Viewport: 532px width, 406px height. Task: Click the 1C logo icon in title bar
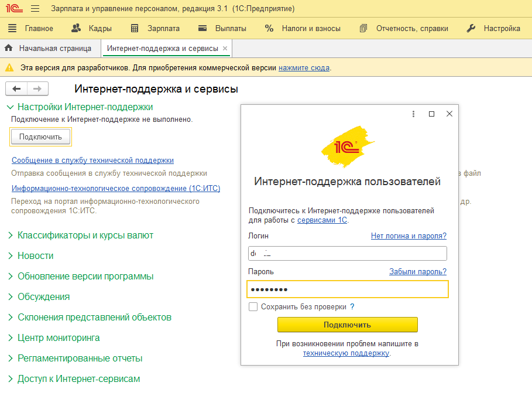point(14,8)
